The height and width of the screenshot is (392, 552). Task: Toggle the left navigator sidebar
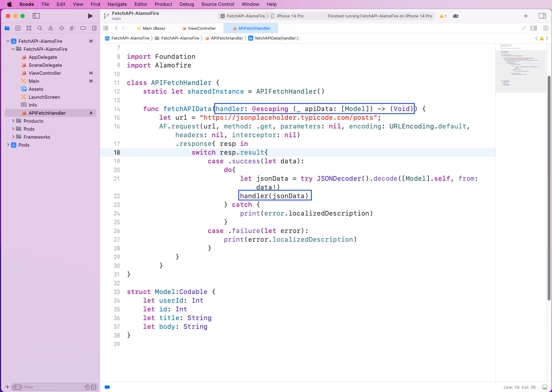pos(36,16)
